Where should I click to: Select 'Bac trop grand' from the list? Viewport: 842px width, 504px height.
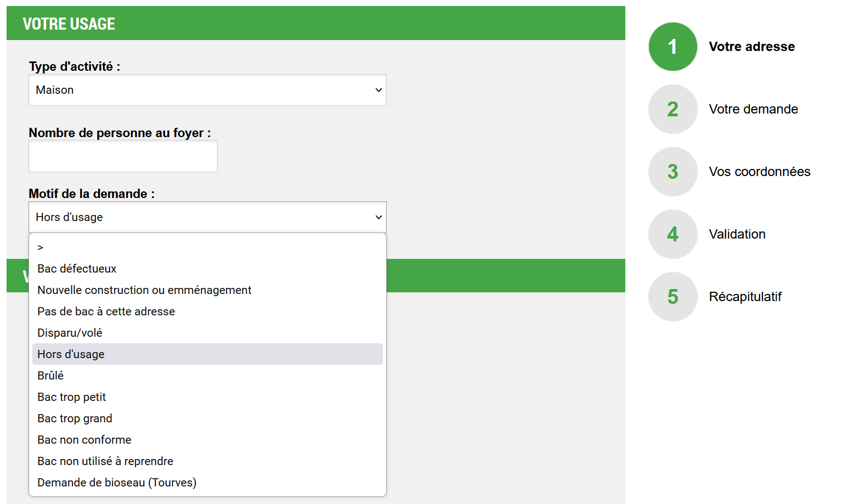(75, 418)
